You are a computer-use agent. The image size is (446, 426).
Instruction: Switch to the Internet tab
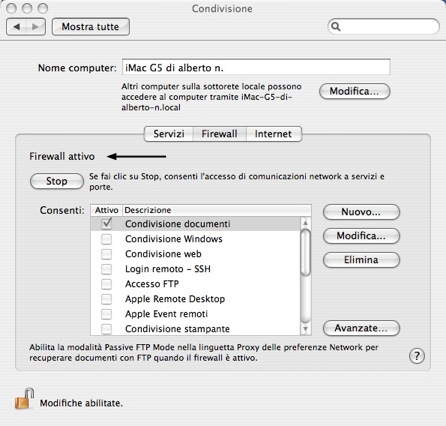pos(273,134)
